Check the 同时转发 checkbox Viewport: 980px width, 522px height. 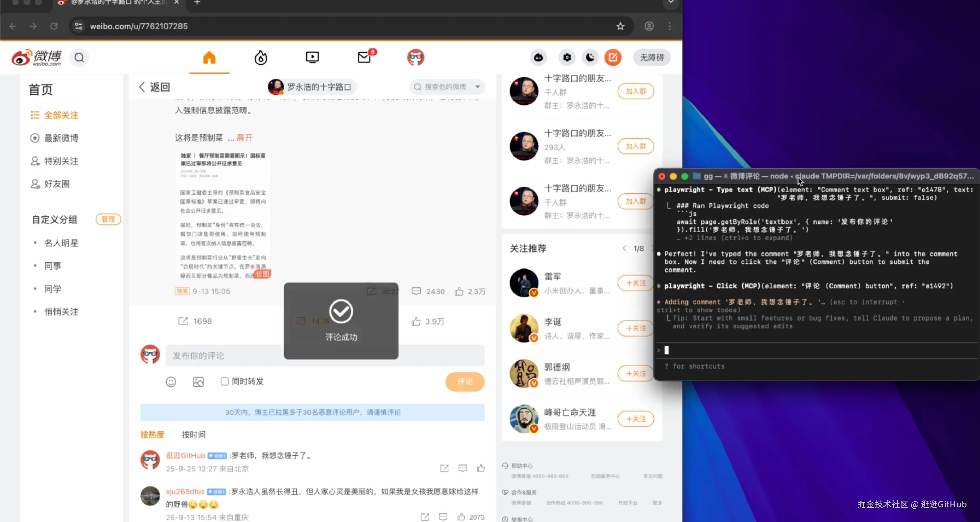tap(225, 381)
